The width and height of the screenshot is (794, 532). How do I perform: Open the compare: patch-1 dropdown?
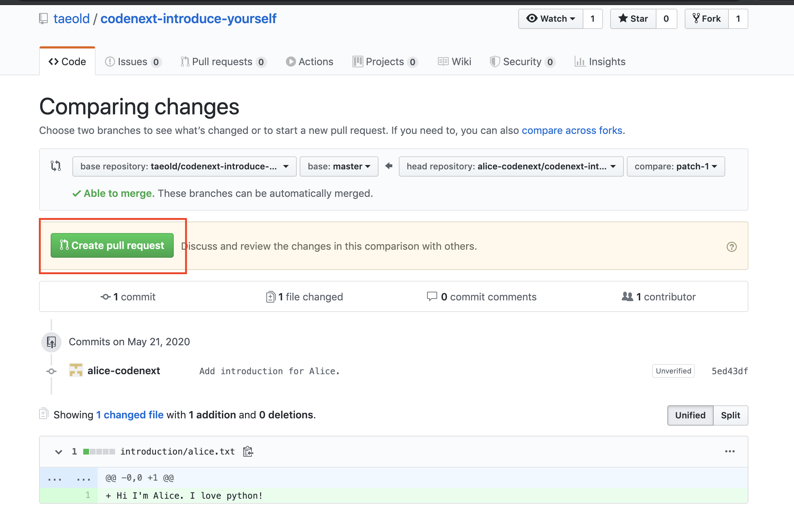tap(675, 166)
